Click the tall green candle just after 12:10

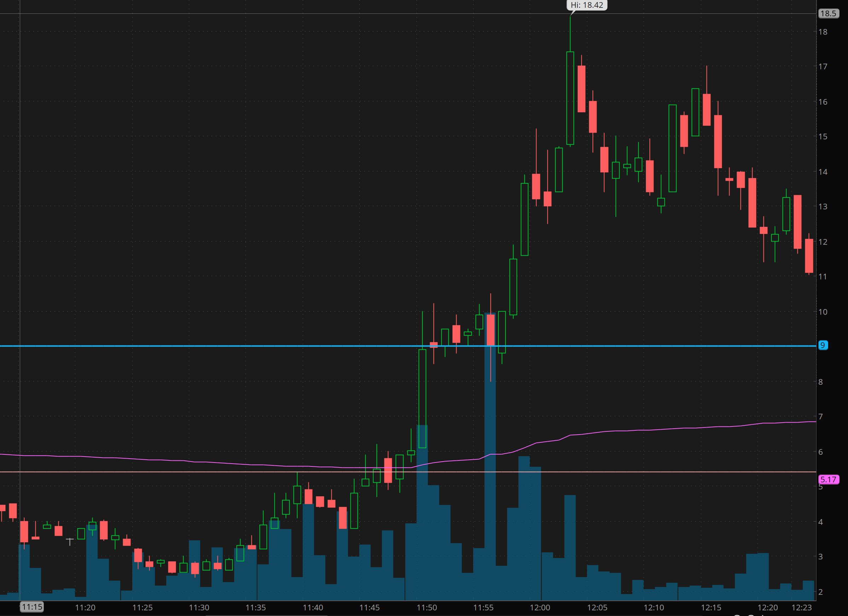pos(672,148)
